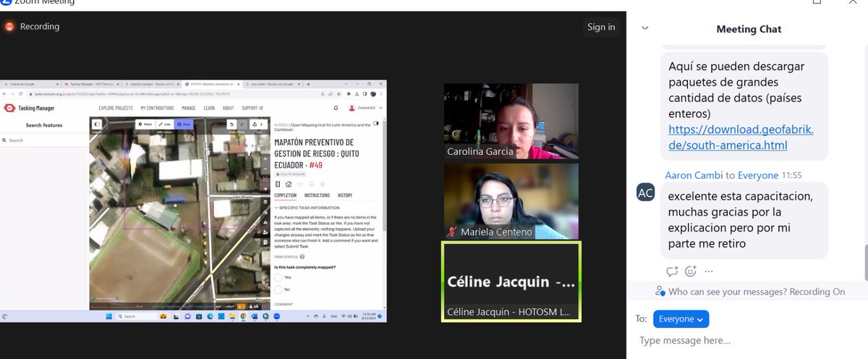Select No for task completely mapped
The width and height of the screenshot is (868, 359).
[278, 290]
